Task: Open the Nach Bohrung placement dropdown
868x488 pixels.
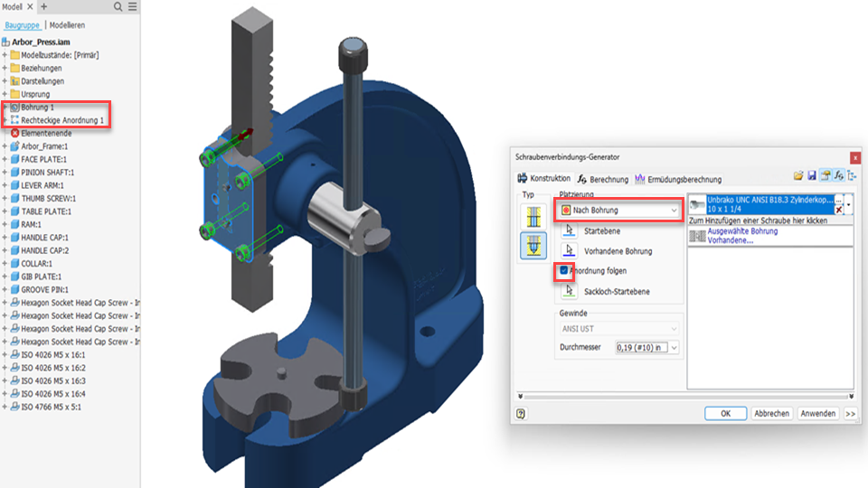Action: pyautogui.click(x=618, y=211)
